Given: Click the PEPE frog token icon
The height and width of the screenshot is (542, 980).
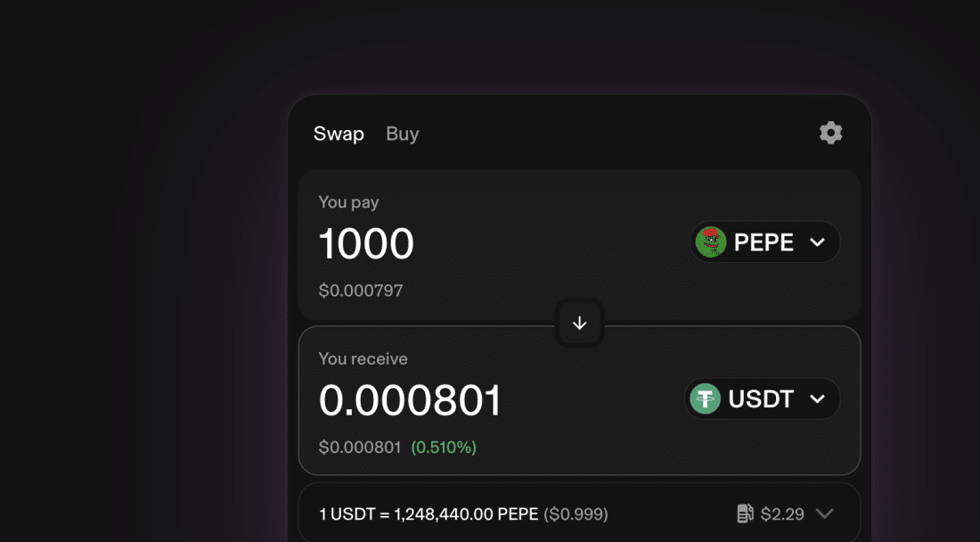Looking at the screenshot, I should coord(711,242).
